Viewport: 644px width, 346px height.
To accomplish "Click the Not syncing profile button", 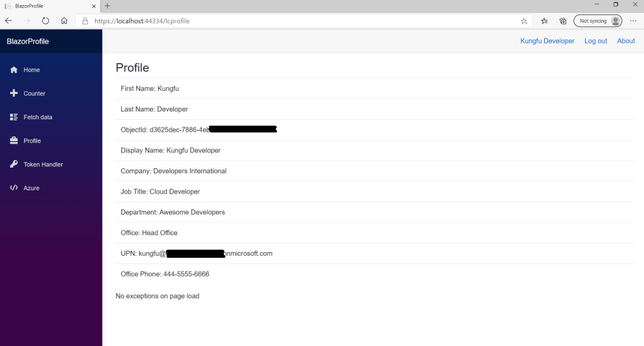I will click(x=597, y=21).
